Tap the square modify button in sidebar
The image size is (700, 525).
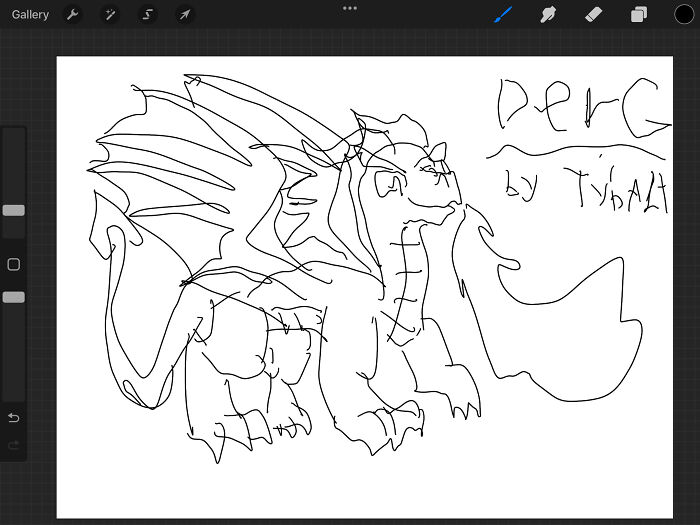[14, 264]
